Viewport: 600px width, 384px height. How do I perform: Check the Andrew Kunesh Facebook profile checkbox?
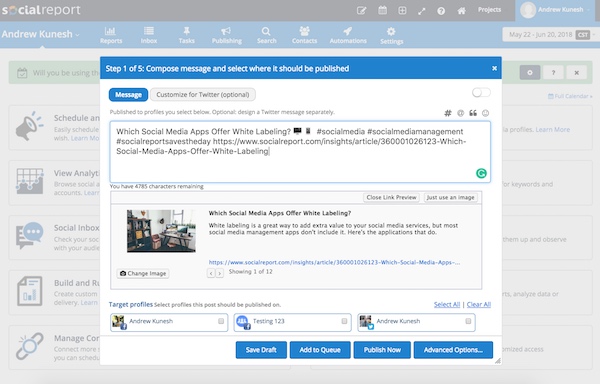pyautogui.click(x=221, y=321)
